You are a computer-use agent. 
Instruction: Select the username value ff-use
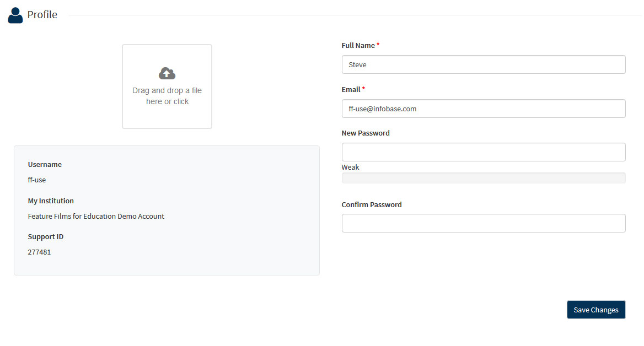click(37, 180)
